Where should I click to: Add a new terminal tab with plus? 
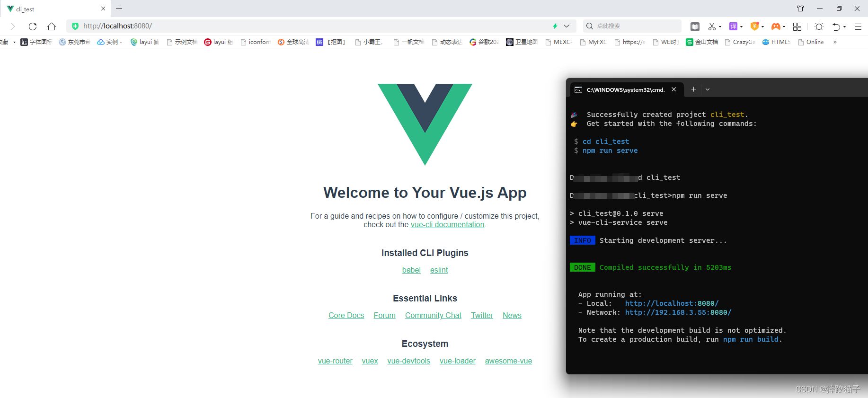[693, 89]
